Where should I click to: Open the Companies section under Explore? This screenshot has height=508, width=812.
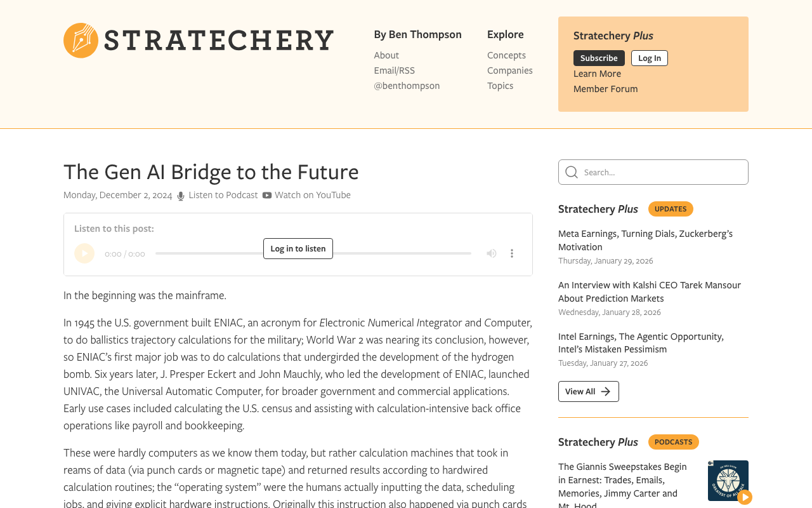509,70
